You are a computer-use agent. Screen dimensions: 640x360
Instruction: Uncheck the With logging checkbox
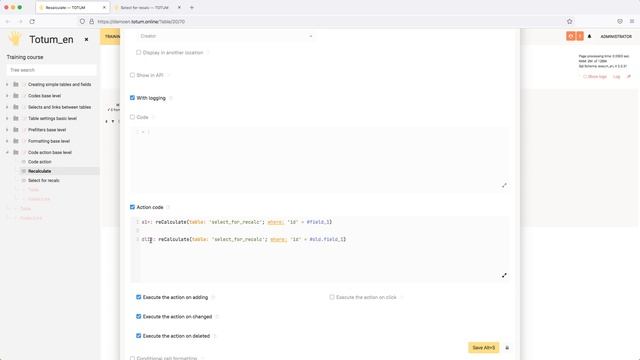point(132,98)
